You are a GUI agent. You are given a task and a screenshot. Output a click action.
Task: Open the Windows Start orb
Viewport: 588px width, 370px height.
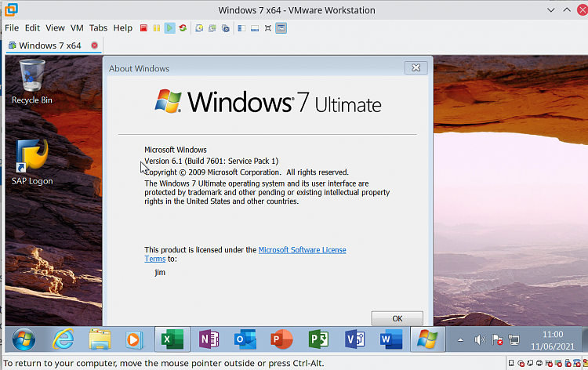(x=24, y=339)
